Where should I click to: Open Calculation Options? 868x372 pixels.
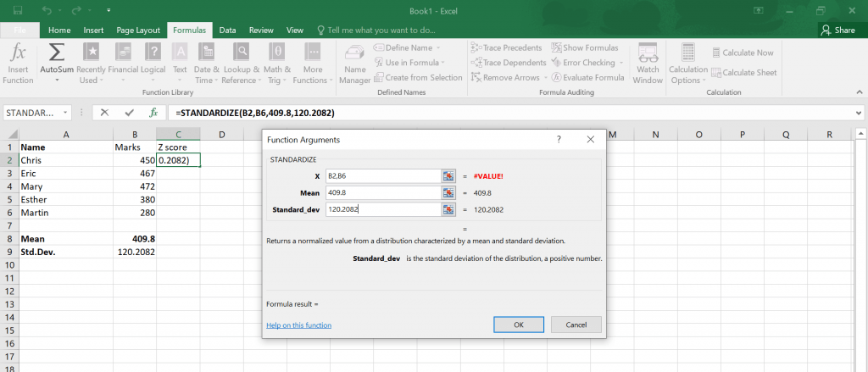[x=688, y=64]
